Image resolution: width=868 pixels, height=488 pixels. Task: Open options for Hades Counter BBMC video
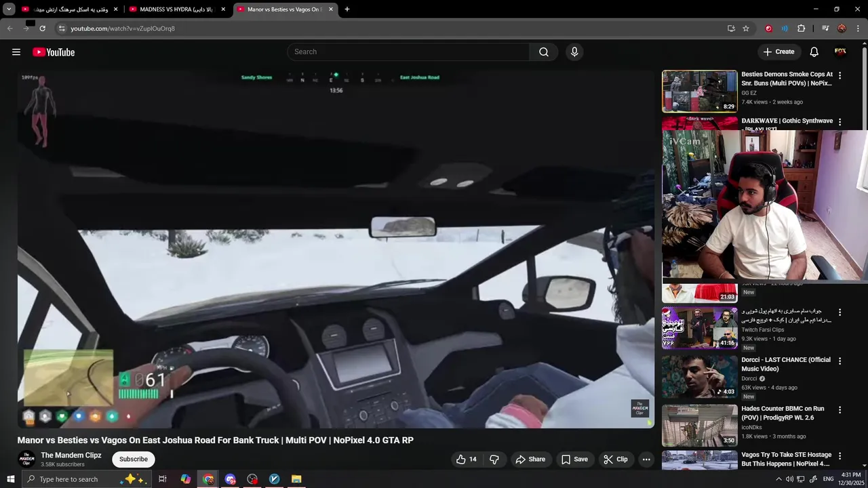point(840,410)
